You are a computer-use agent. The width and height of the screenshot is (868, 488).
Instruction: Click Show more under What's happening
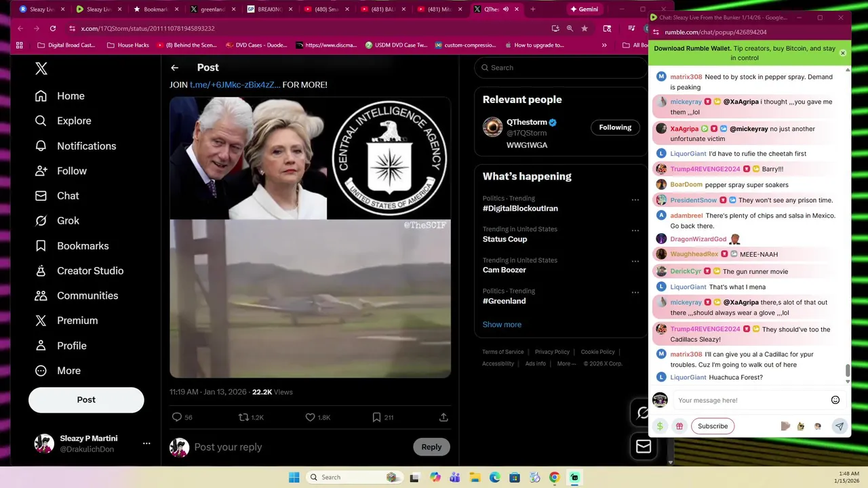coord(502,325)
